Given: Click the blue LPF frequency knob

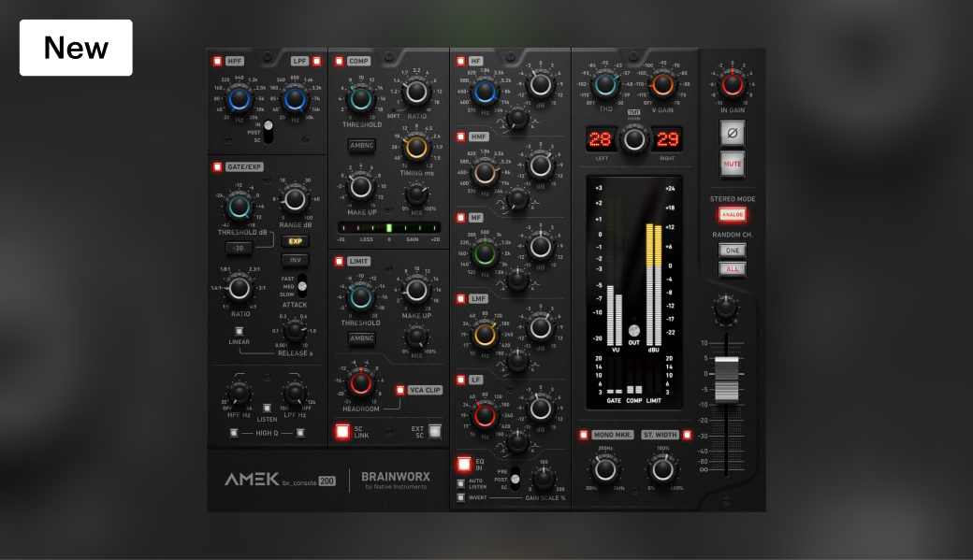Looking at the screenshot, I should (x=295, y=98).
